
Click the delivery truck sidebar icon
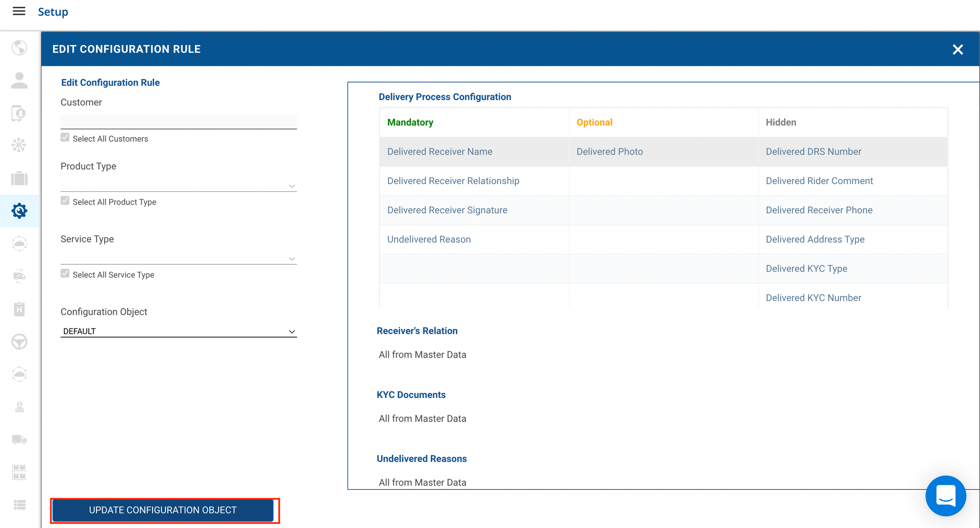19,439
